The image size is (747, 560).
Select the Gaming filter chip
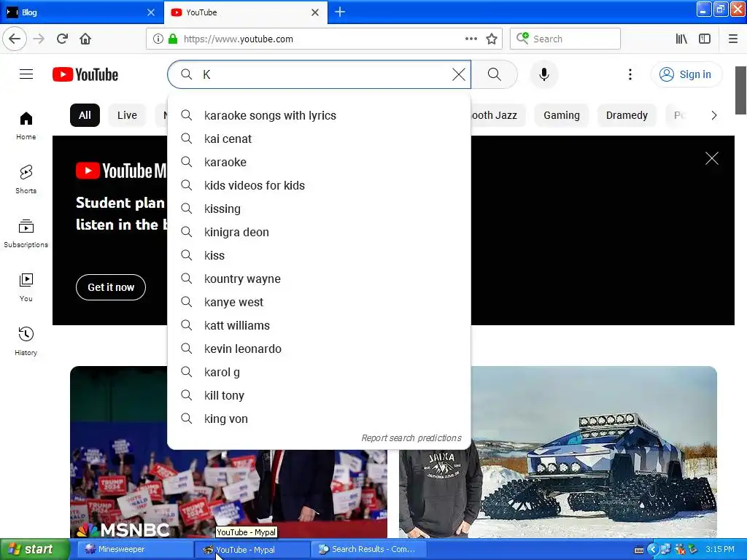click(562, 115)
